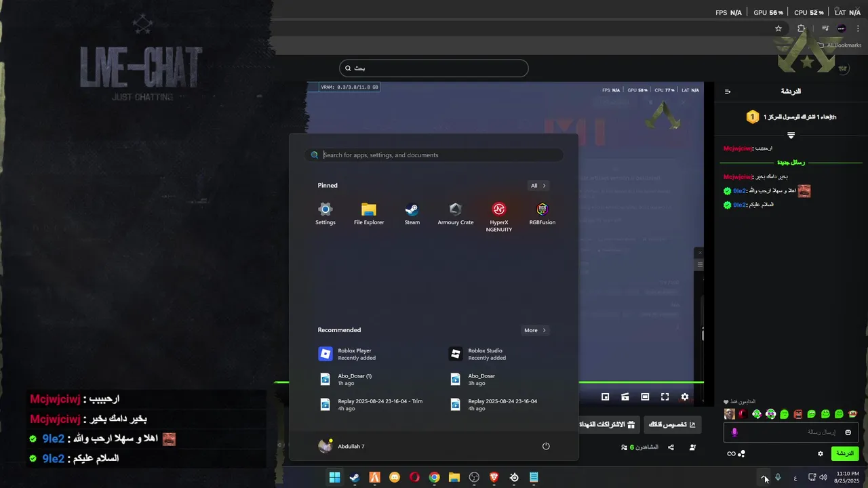Open the orange FL Studio-style taskbar icon

coord(374,477)
